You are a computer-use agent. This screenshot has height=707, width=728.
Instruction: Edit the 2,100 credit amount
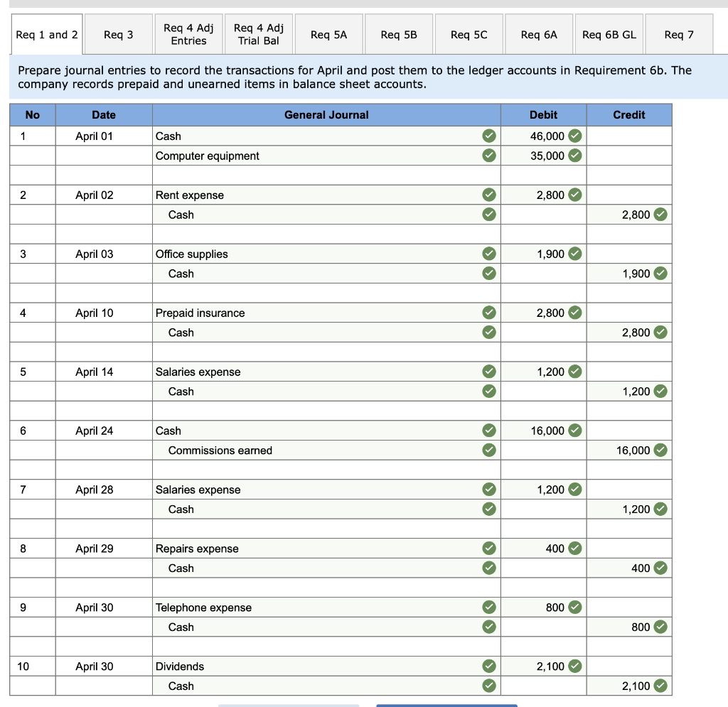pos(629,686)
